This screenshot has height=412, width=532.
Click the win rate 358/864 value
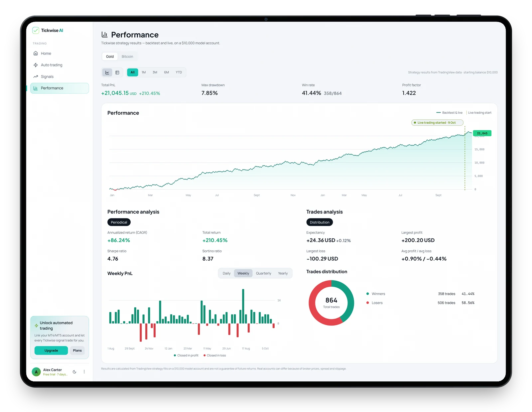pos(333,93)
